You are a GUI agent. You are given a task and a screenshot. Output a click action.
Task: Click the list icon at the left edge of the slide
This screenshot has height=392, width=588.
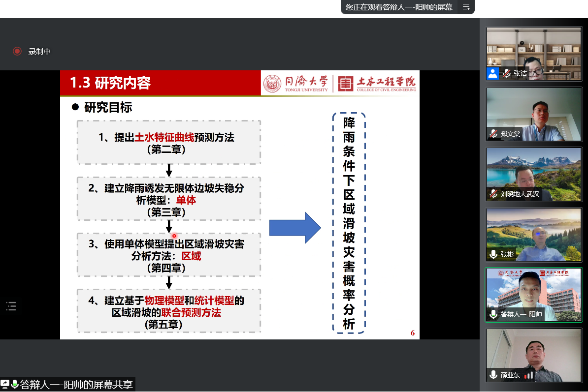[x=11, y=306]
